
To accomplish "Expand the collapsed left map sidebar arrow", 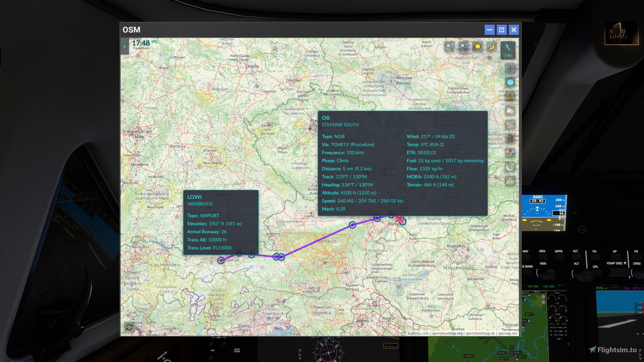I will click(124, 46).
